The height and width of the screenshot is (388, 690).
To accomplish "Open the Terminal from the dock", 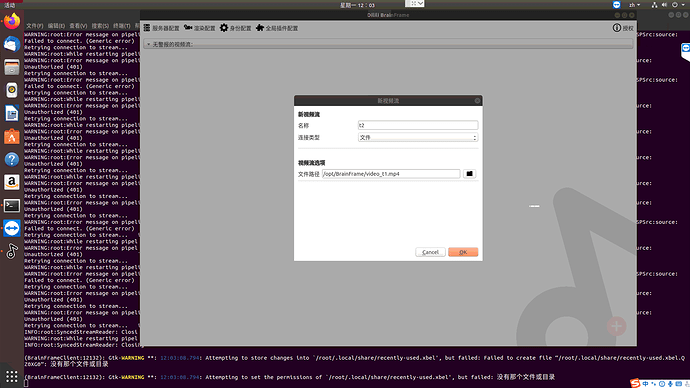I will tap(12, 205).
